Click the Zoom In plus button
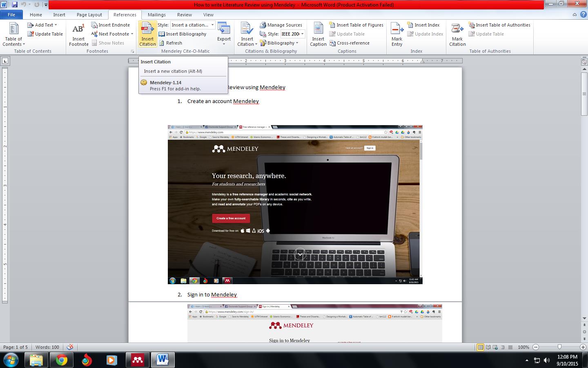 pyautogui.click(x=584, y=347)
